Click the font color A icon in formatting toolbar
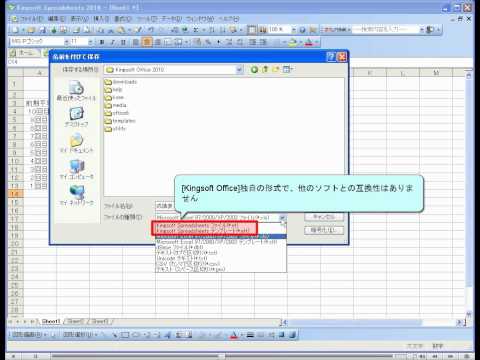This screenshot has width=480, height=360. point(309,42)
